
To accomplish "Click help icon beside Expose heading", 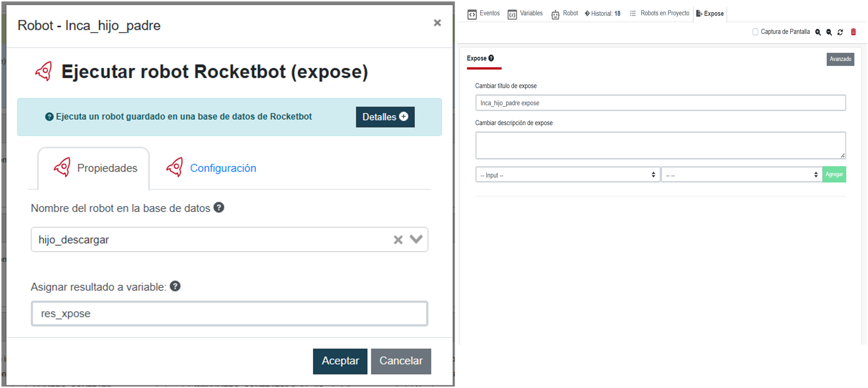I will pos(491,58).
